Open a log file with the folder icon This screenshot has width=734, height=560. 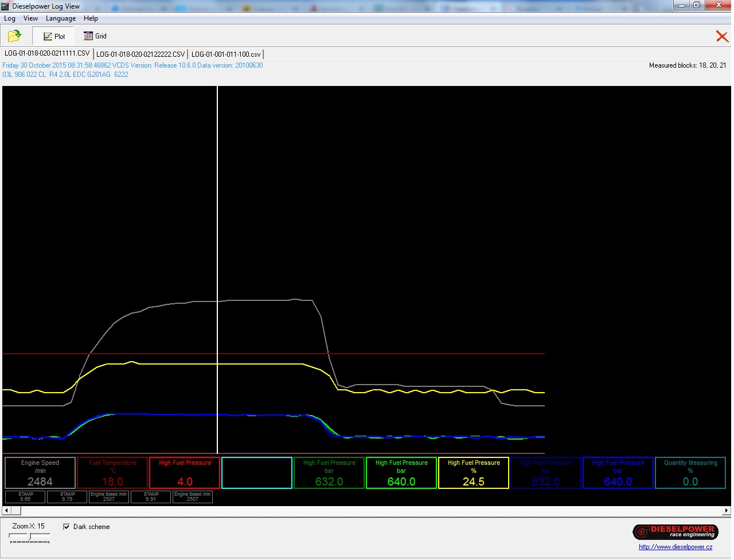14,36
